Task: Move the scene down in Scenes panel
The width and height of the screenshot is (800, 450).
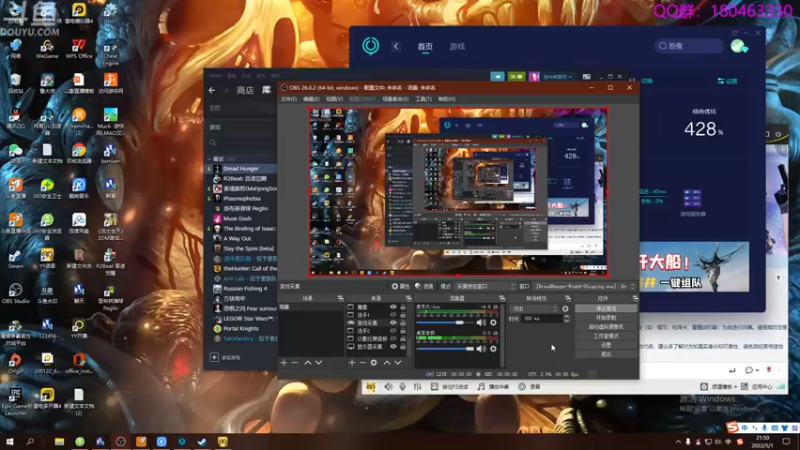Action: (x=319, y=362)
